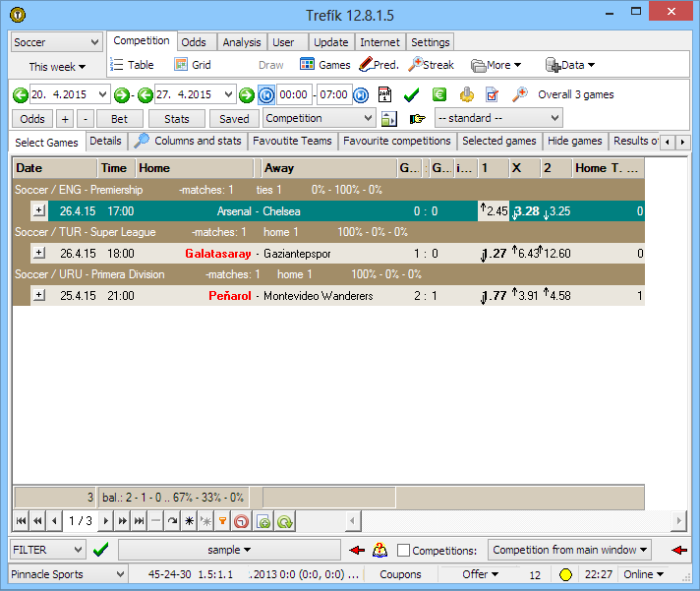Image resolution: width=700 pixels, height=591 pixels.
Task: Go to the last record in navigator
Action: 140,520
